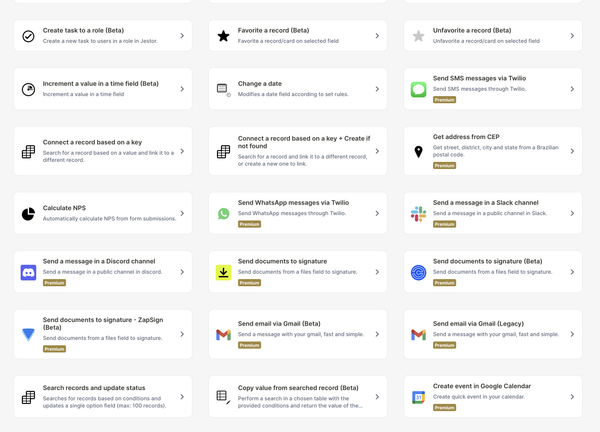Open chevron on Send email via Gmail (Legacy)

(572, 334)
